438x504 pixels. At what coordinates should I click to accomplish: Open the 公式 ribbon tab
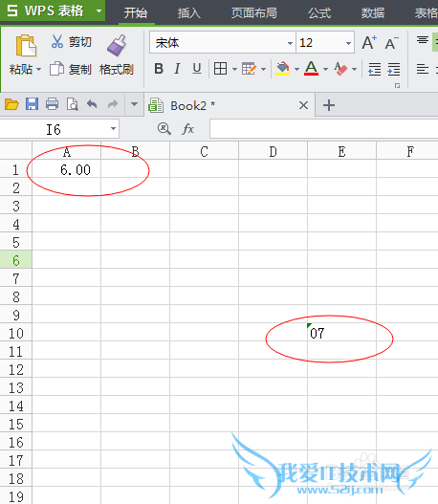tap(319, 12)
